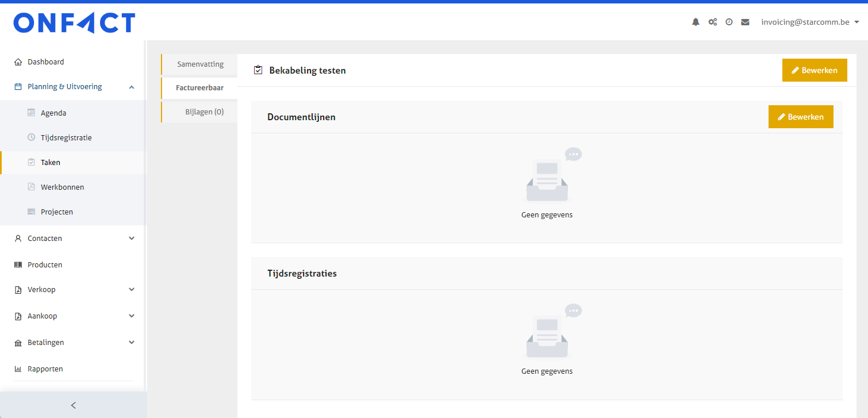Open Projecten in the sidebar

pyautogui.click(x=56, y=212)
